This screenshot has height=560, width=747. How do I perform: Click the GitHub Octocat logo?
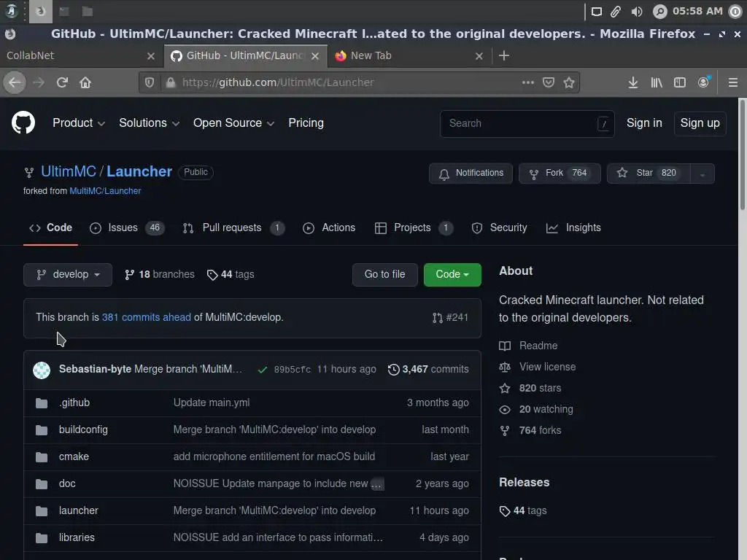[x=23, y=122]
